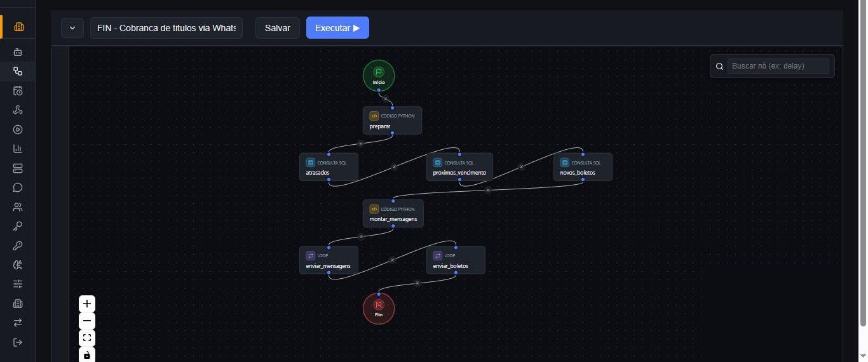
Task: Click the output handle under the preparar node
Action: [x=392, y=133]
